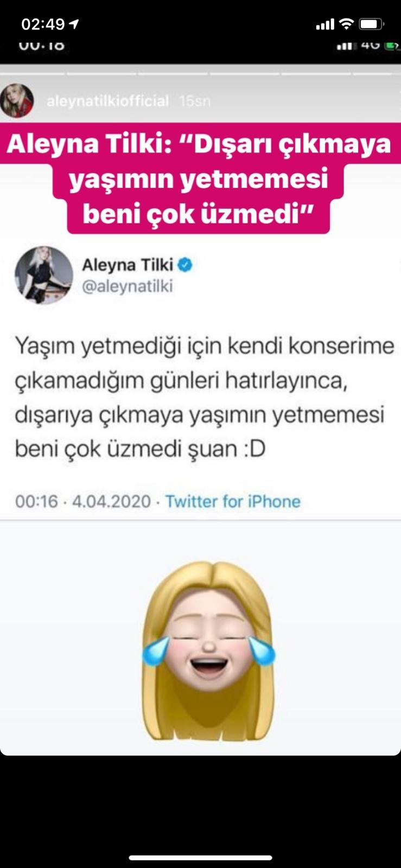The height and width of the screenshot is (868, 401).
Task: Tap the @aleynatilki handle
Action: click(127, 286)
